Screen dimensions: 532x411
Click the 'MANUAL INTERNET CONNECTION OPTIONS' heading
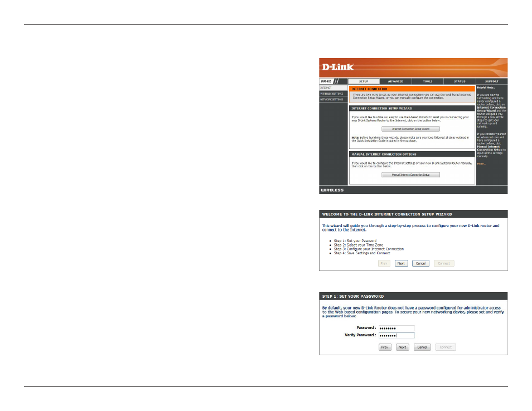coord(384,154)
